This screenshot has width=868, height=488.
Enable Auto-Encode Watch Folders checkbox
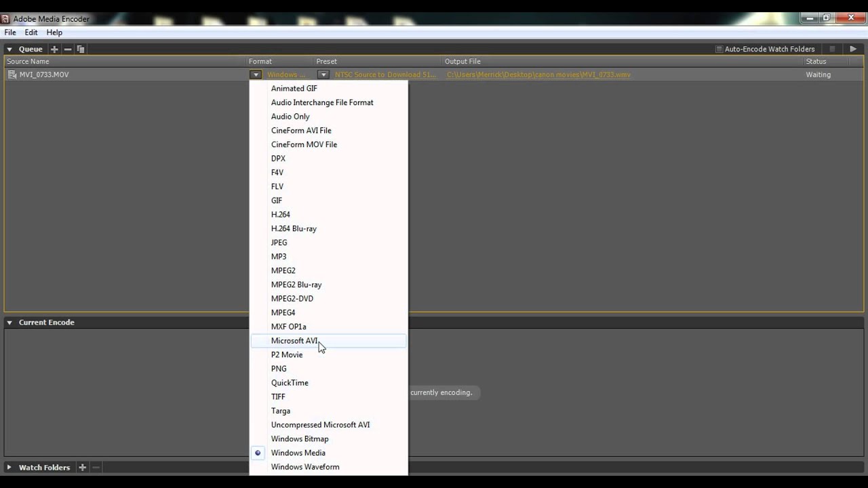(x=719, y=49)
